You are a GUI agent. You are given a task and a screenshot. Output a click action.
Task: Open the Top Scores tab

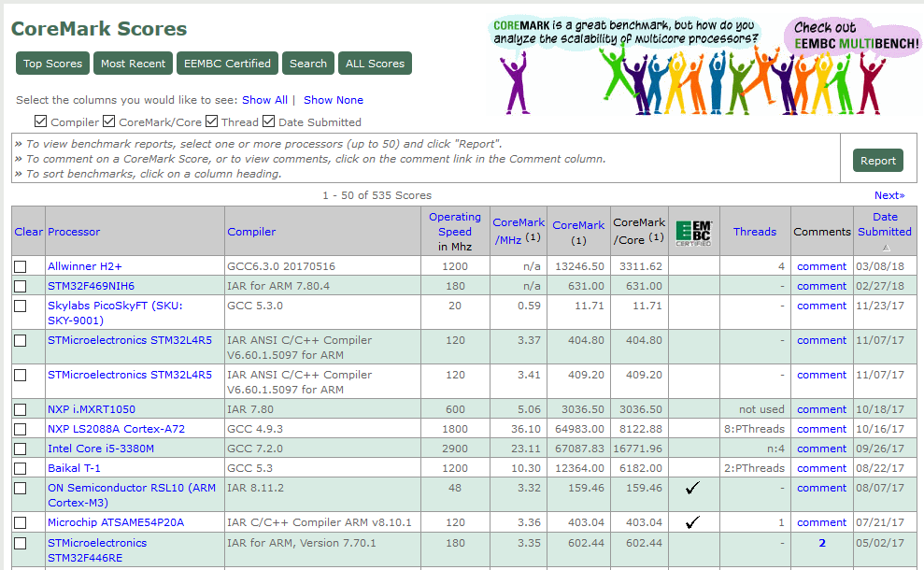tap(52, 64)
